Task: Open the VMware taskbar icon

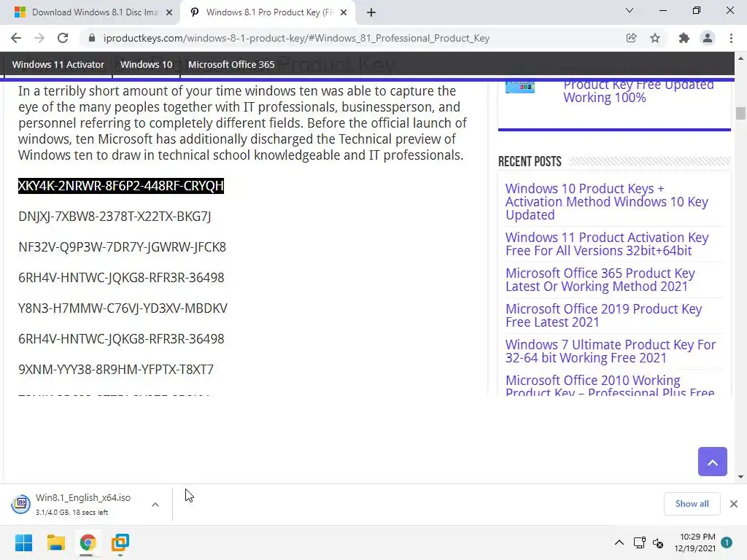Action: 120,542
